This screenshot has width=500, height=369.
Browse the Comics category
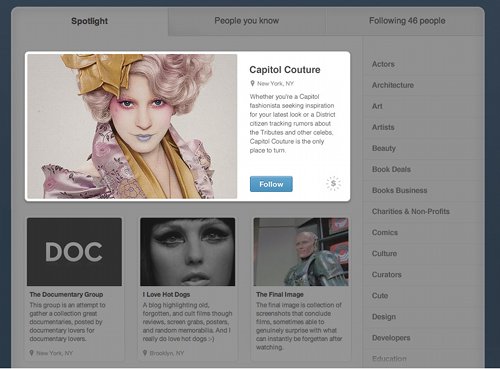(x=423, y=232)
